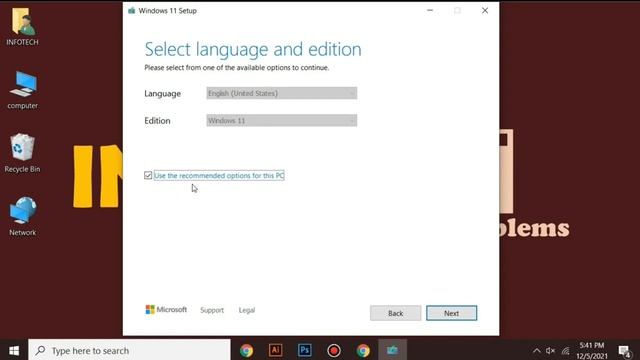The image size is (640, 360).
Task: Uncheck Use the recommended options checkbox
Action: (x=148, y=176)
